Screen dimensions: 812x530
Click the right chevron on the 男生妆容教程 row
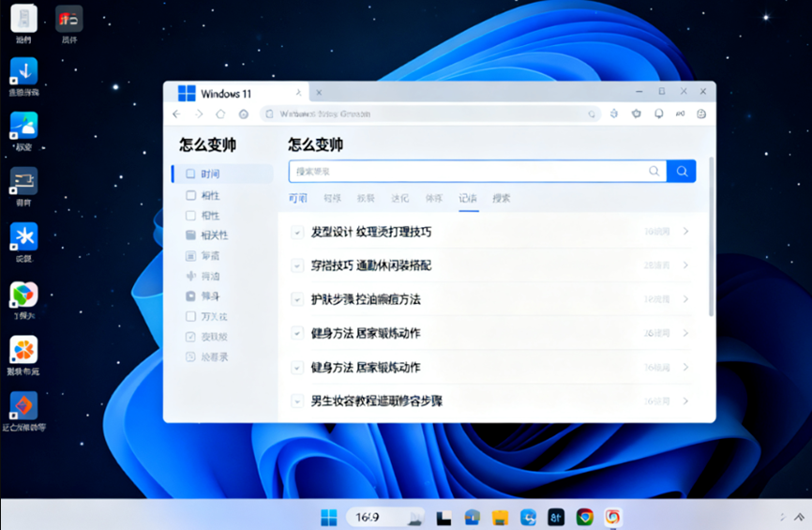point(685,401)
